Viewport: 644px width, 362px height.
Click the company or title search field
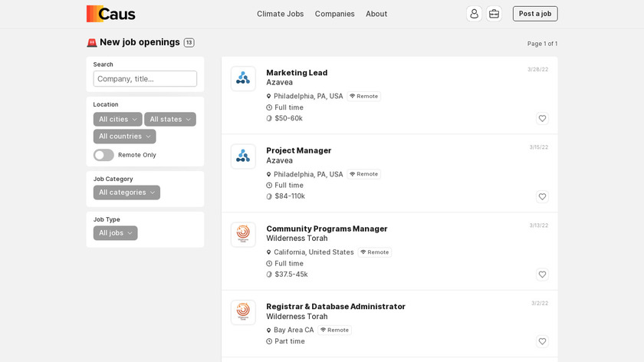pos(145,79)
